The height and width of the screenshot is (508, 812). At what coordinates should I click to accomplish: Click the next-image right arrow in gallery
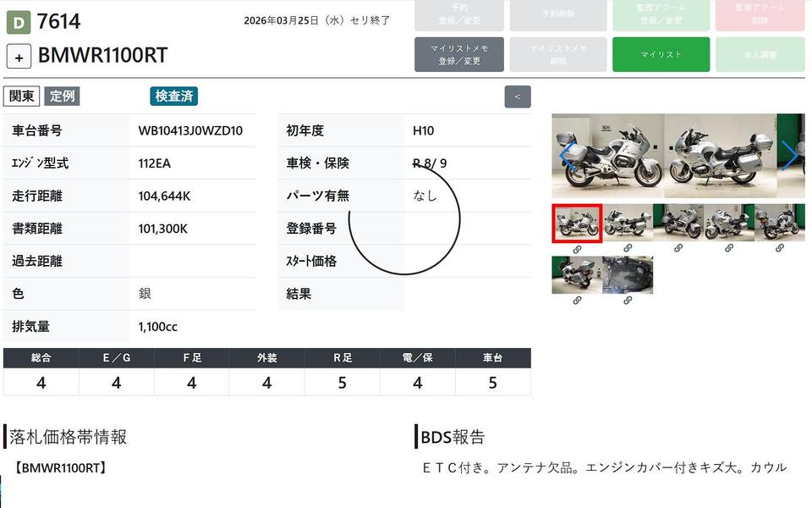(790, 156)
